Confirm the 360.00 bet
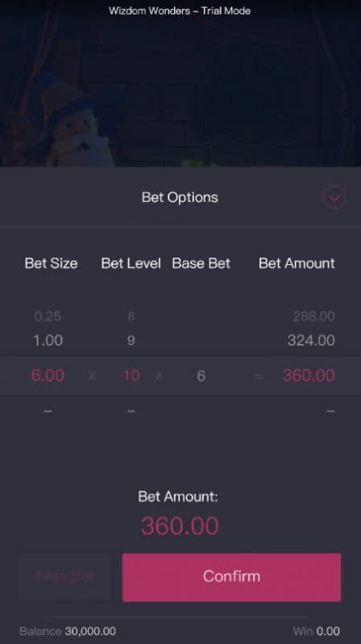 point(231,577)
